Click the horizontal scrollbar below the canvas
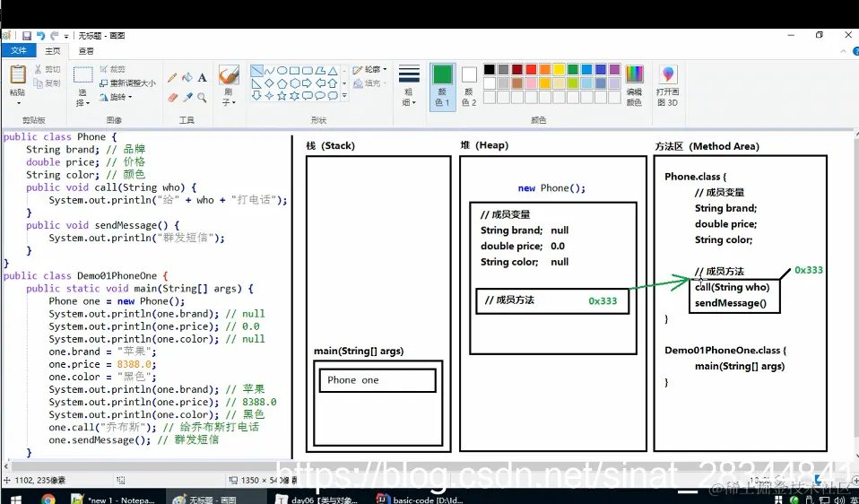 pos(425,466)
